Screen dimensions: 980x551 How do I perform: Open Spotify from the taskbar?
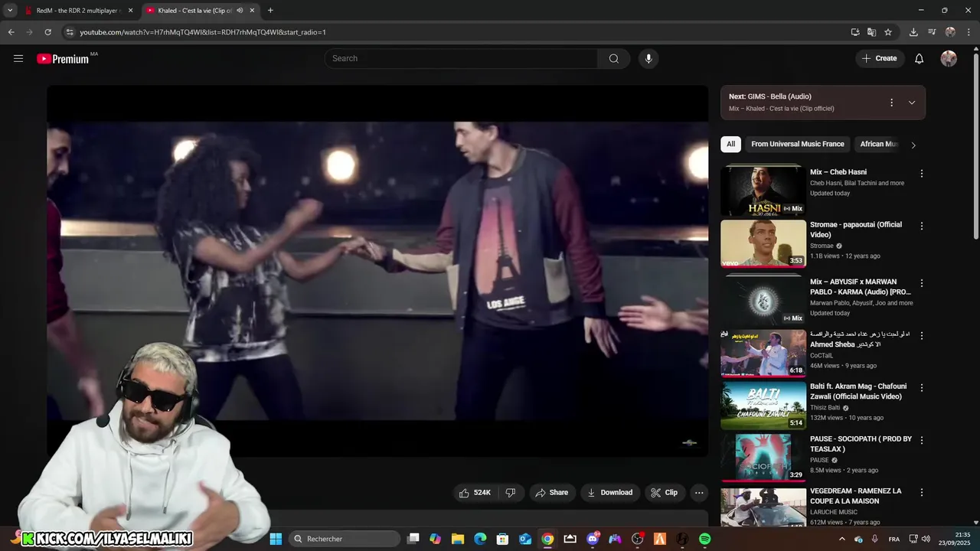[x=704, y=539]
